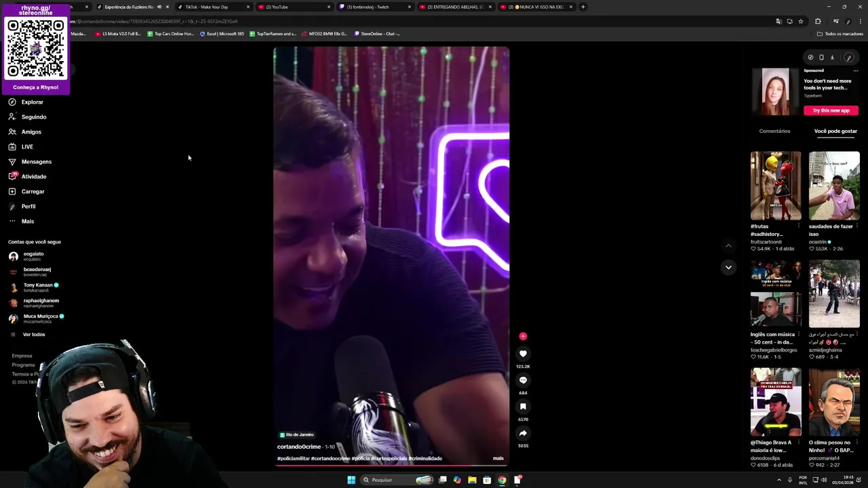
Task: Open the Todos os marcadores bookmarks folder
Action: [840, 33]
